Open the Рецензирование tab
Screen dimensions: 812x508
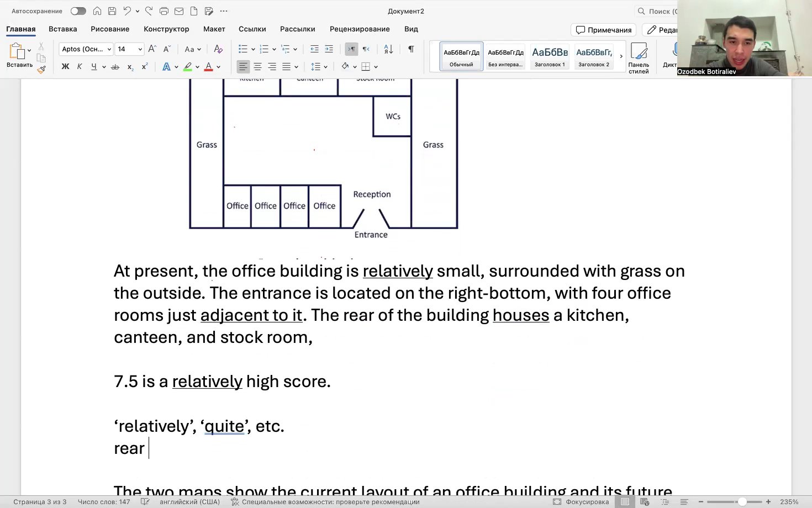360,29
